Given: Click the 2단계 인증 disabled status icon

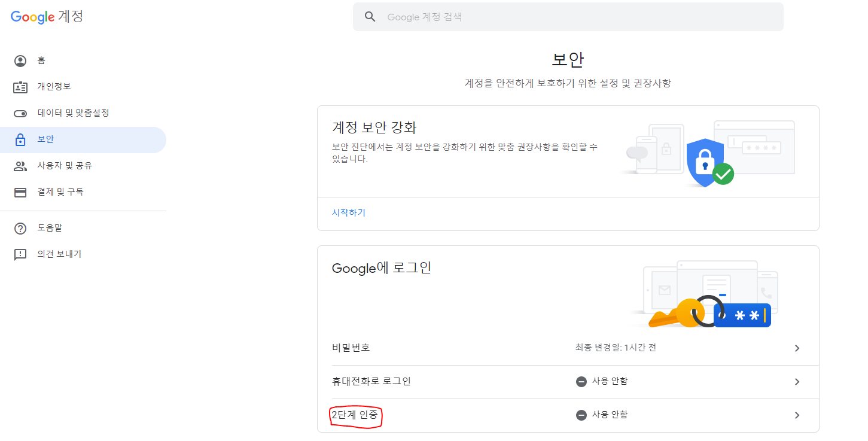Looking at the screenshot, I should 581,415.
